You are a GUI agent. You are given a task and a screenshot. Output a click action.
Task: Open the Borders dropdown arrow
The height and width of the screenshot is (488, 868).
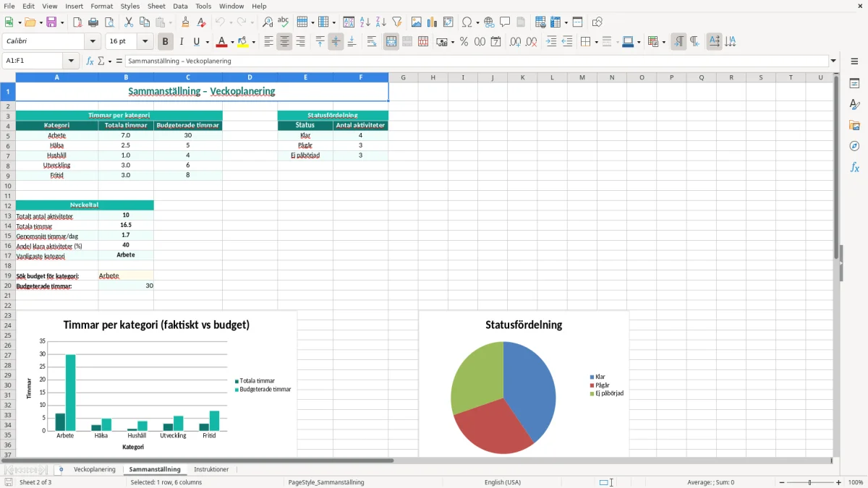(x=595, y=42)
